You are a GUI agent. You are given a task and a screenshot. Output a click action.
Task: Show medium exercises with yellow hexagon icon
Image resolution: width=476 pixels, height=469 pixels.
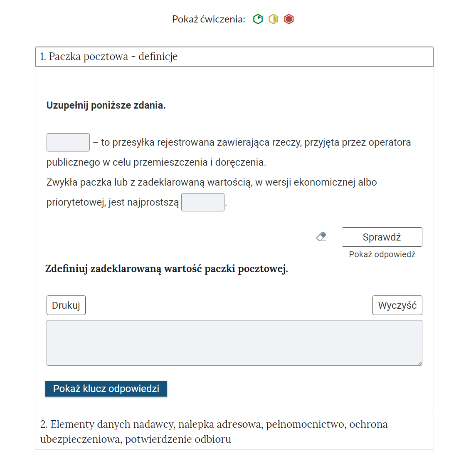[273, 19]
